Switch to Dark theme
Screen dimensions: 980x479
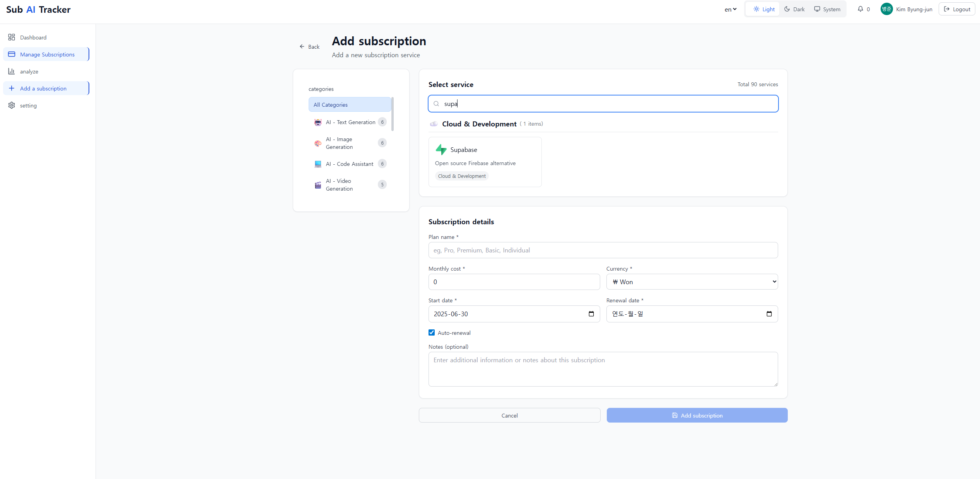(x=794, y=9)
